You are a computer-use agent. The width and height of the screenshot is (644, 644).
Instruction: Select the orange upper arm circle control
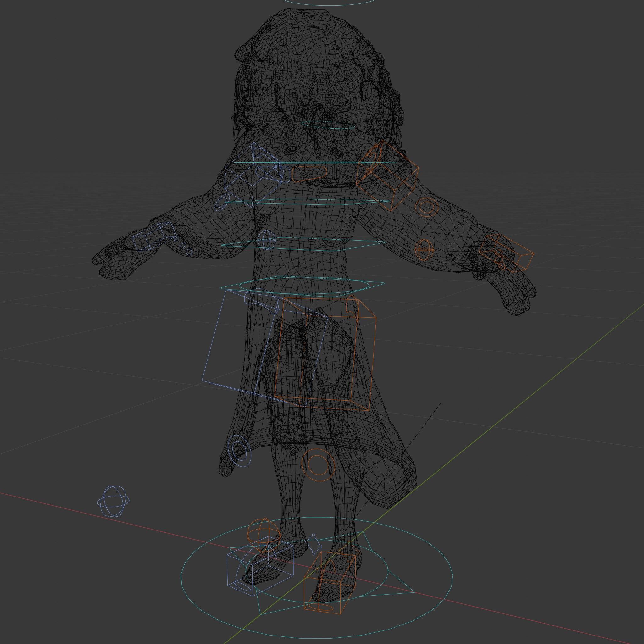[427, 207]
